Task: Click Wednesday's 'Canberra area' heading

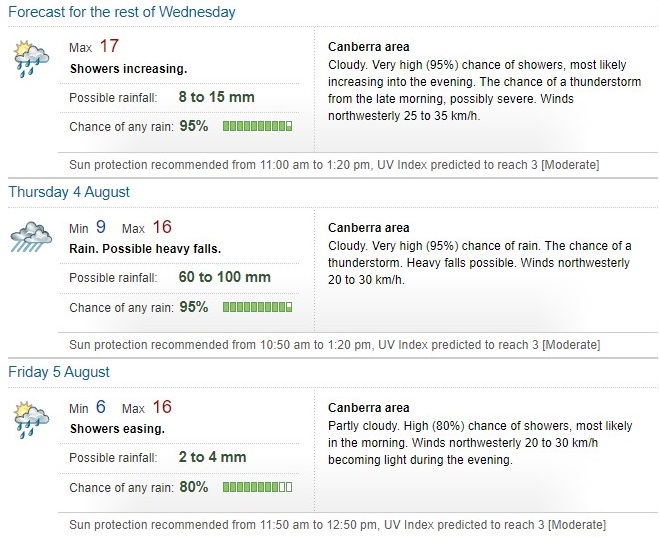Action: [368, 47]
